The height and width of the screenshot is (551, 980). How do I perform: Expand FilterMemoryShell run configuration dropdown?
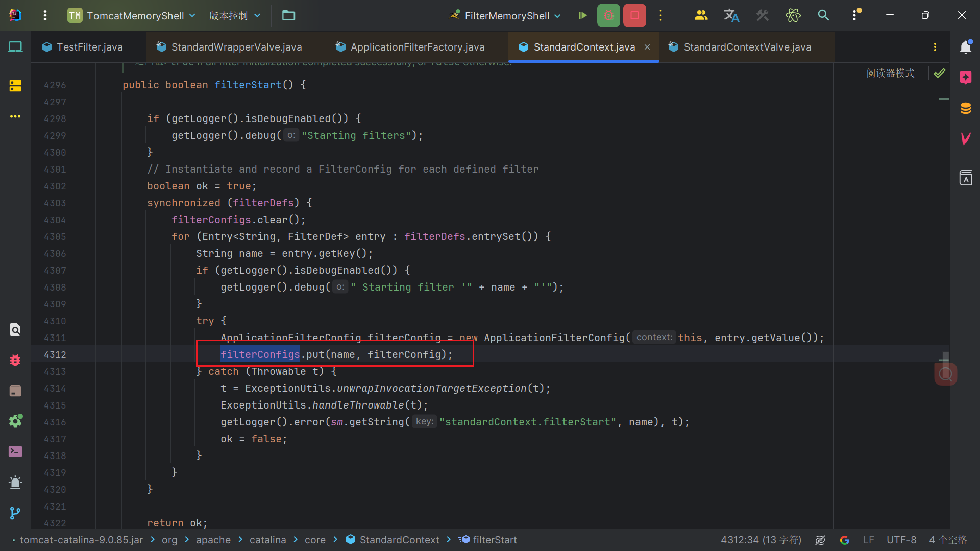(505, 15)
